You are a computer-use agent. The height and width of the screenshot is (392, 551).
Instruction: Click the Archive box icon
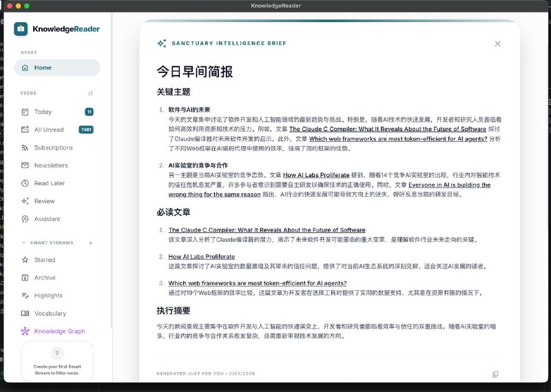[x=25, y=278]
